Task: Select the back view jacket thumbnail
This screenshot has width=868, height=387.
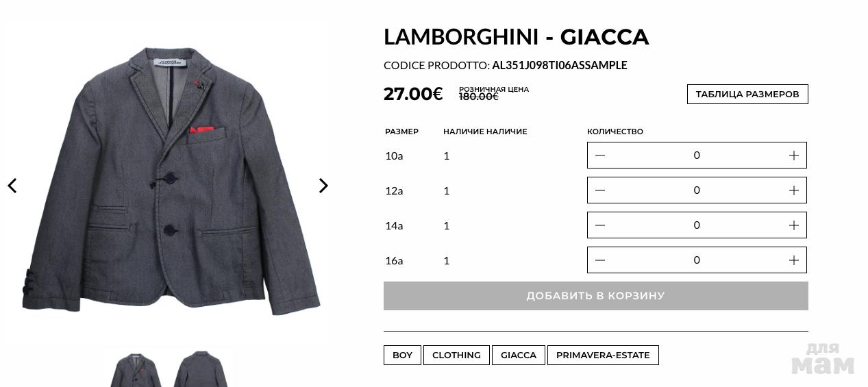Action: pyautogui.click(x=200, y=371)
